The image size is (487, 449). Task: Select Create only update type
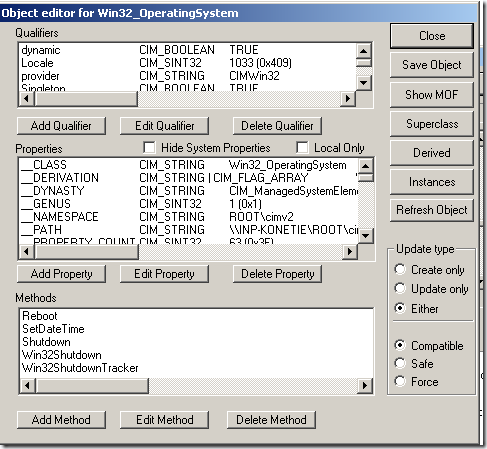(400, 269)
